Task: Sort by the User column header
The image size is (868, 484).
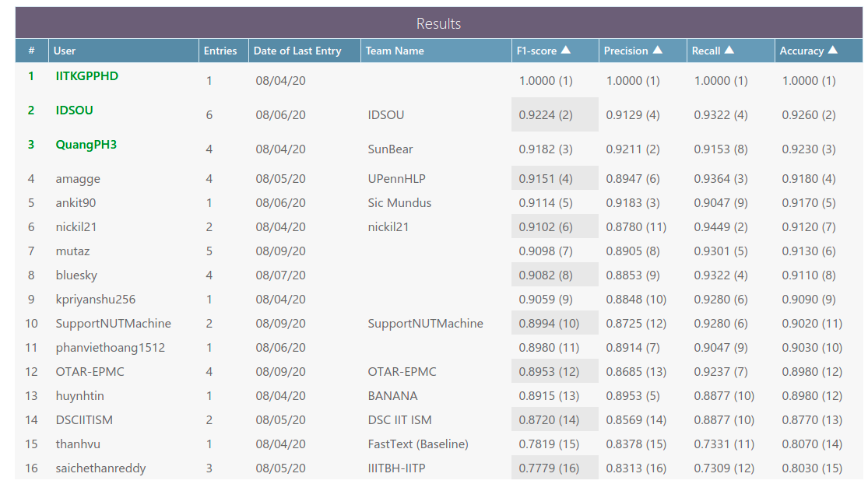Action: (x=65, y=51)
